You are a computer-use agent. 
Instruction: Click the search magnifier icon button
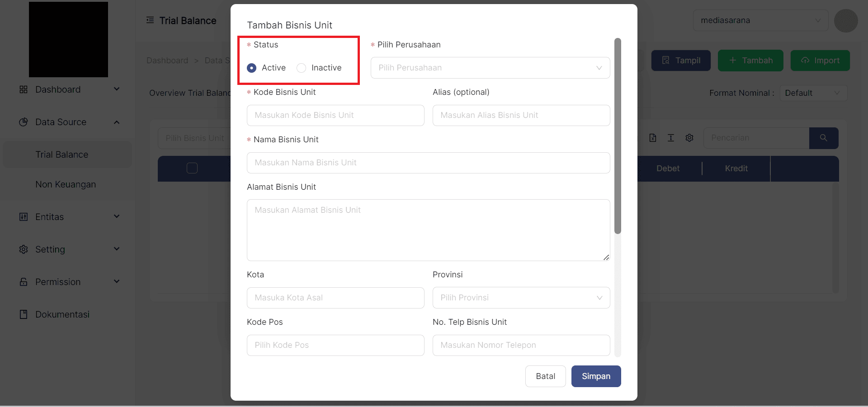[x=823, y=138]
